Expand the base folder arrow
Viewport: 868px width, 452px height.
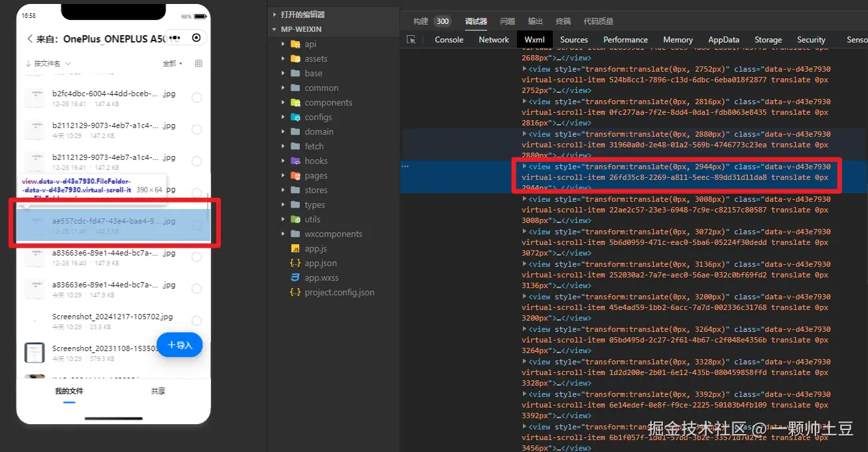tap(283, 73)
